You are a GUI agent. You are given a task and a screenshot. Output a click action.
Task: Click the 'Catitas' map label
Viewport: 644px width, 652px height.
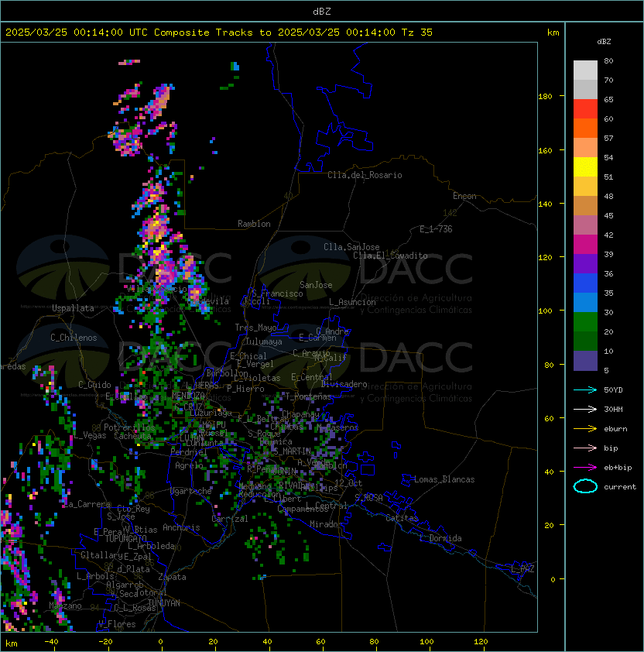coord(402,518)
